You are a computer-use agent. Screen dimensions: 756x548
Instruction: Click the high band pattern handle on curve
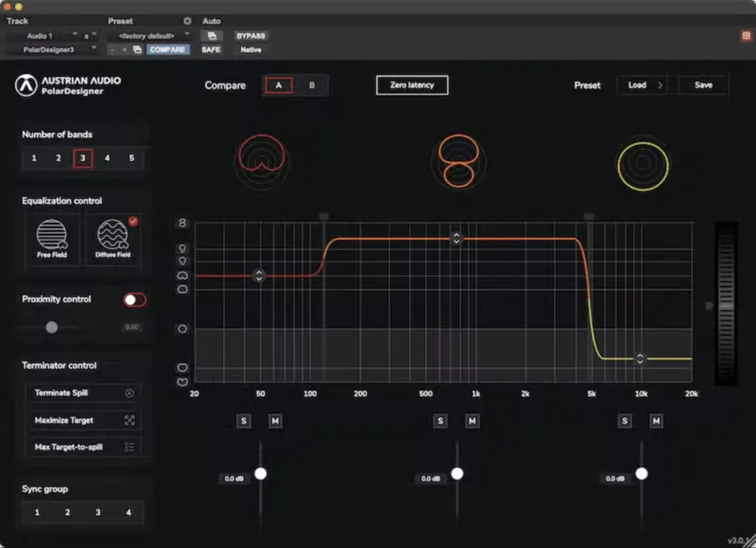640,358
